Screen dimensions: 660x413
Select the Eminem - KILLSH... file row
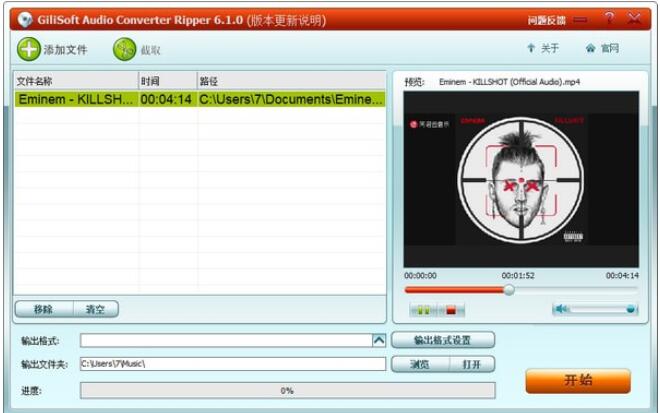pyautogui.click(x=200, y=99)
